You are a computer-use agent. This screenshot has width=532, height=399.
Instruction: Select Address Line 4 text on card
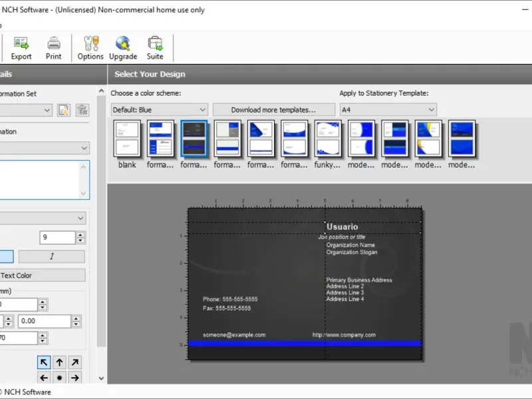click(x=345, y=299)
